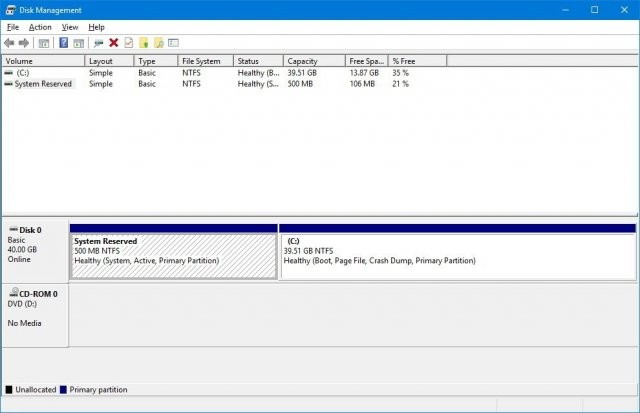Viewport: 640px width, 413px height.
Task: Click the Properties checkmark sheet icon
Action: 129,42
